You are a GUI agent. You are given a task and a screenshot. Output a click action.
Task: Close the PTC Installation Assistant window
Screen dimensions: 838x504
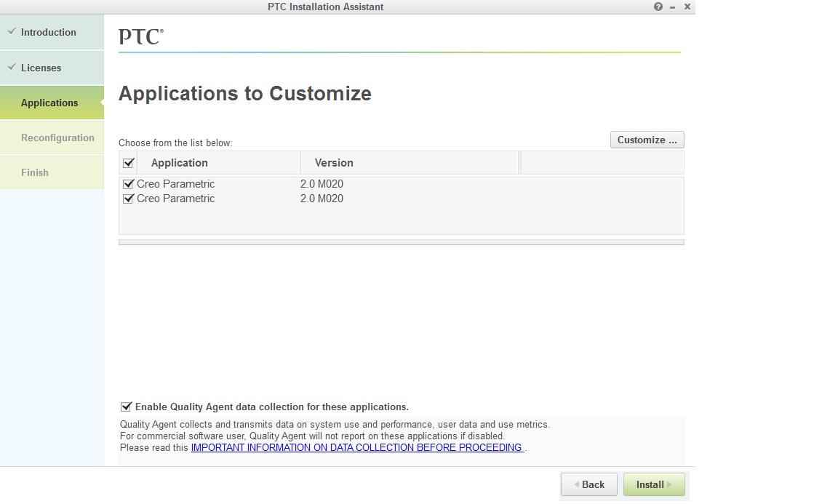[x=687, y=7]
